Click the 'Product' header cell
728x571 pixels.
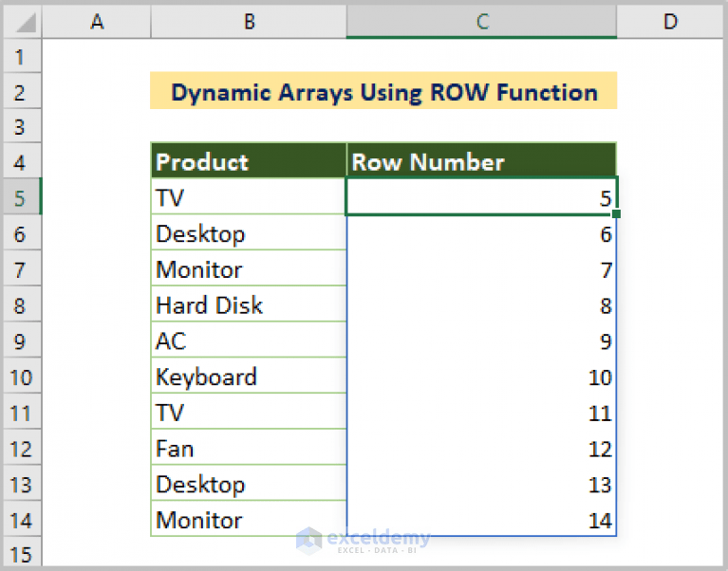click(x=249, y=161)
